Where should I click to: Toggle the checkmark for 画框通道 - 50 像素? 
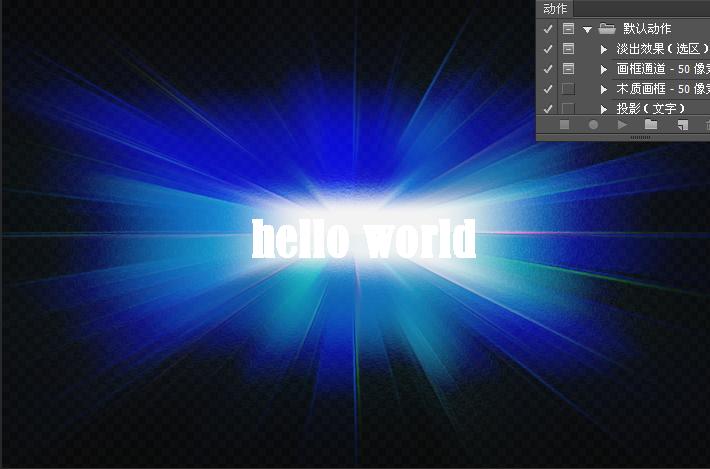tap(548, 69)
